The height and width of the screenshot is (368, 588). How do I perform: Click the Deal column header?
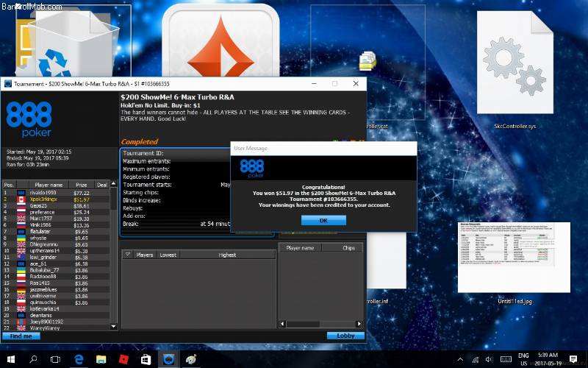[x=102, y=185]
